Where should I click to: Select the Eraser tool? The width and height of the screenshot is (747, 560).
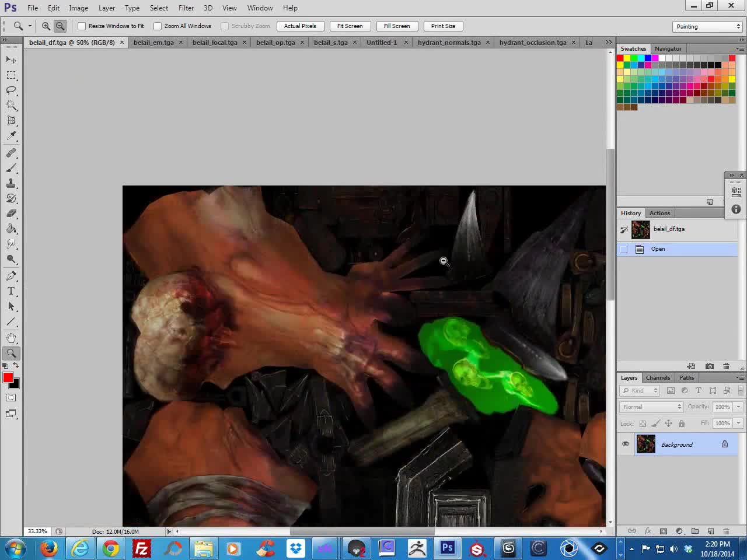coord(11,213)
